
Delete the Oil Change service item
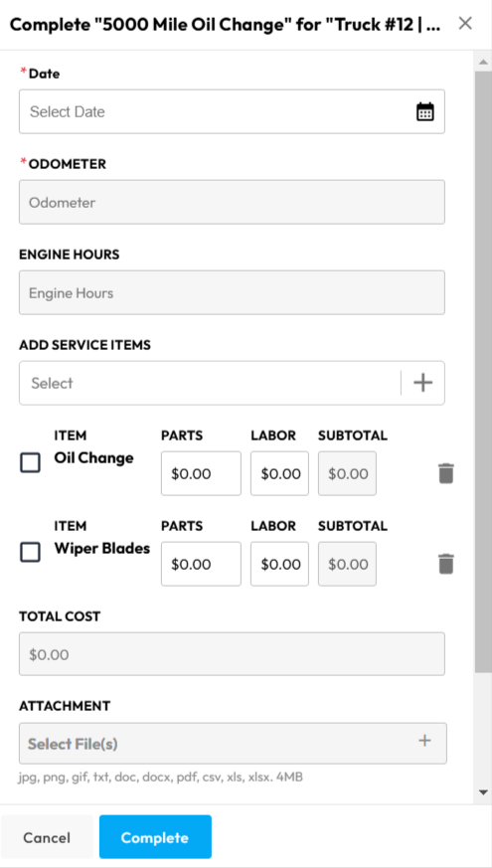pyautogui.click(x=446, y=474)
